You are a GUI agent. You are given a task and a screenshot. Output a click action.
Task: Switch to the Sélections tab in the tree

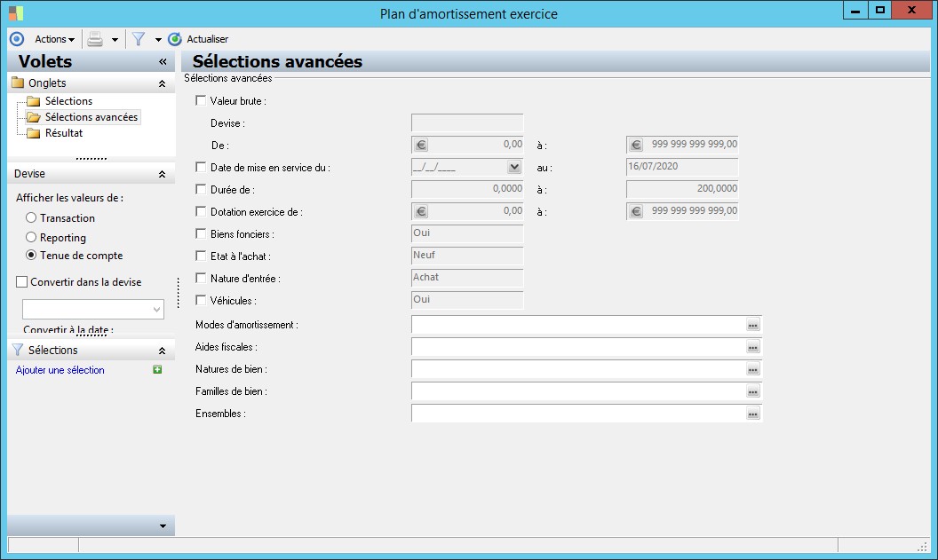(x=68, y=101)
